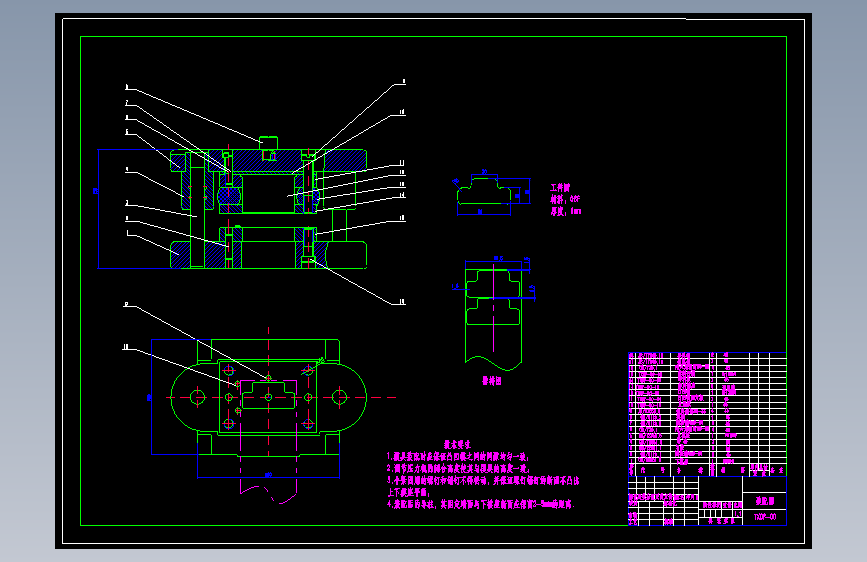The height and width of the screenshot is (562, 867).
Task: Click the 工件图 workpiece label
Action: (560, 188)
